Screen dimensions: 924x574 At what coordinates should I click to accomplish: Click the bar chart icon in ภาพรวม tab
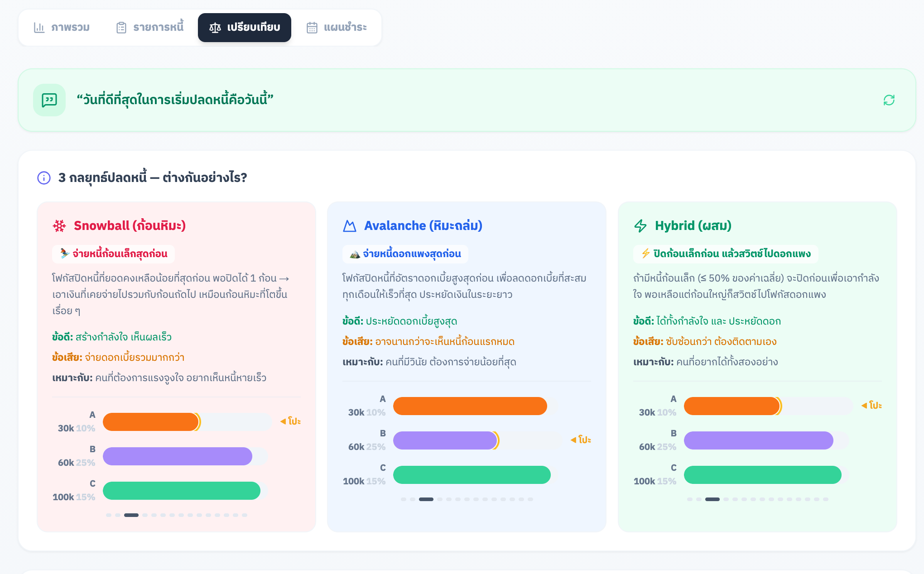[39, 28]
